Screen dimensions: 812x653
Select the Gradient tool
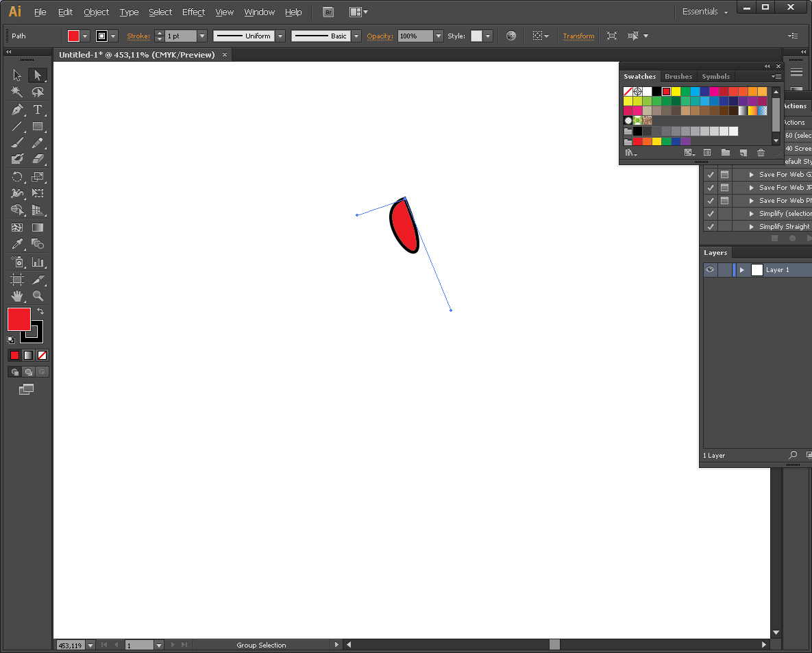pos(37,228)
